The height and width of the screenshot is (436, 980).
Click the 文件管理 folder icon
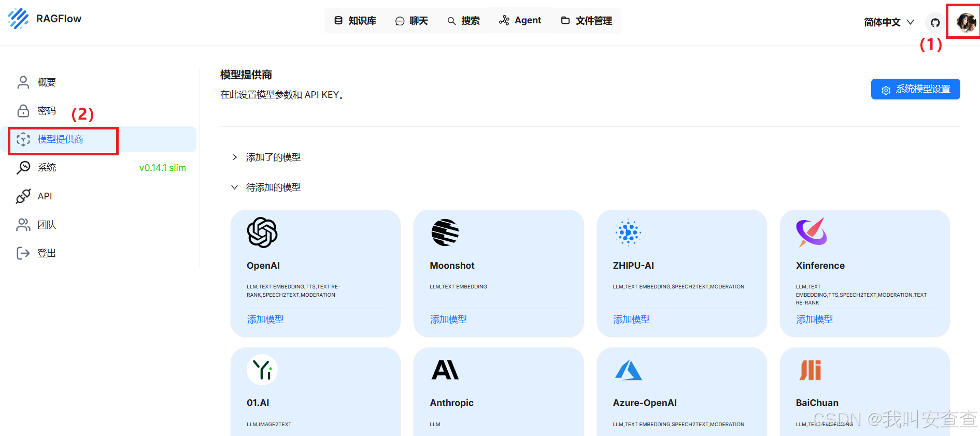[x=565, y=20]
